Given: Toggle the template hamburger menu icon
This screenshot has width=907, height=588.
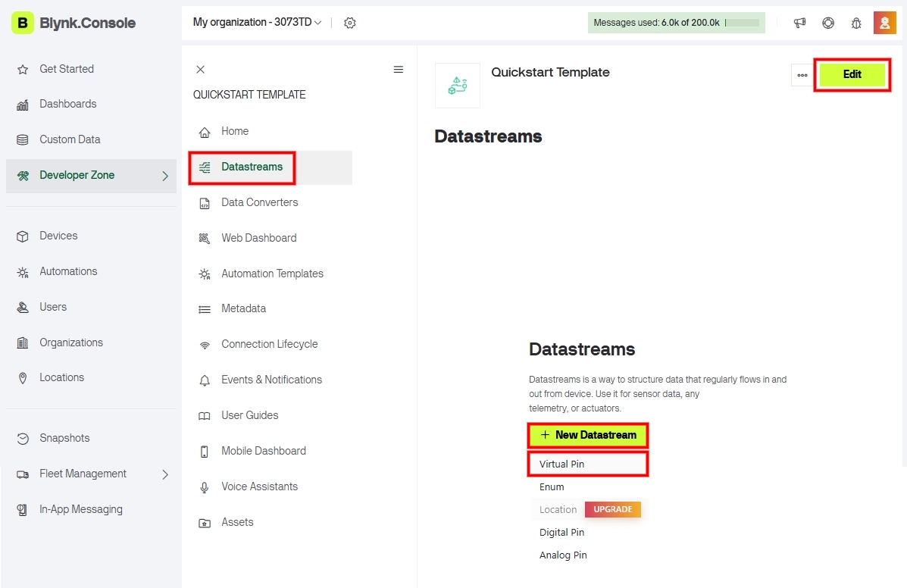Looking at the screenshot, I should (x=398, y=70).
